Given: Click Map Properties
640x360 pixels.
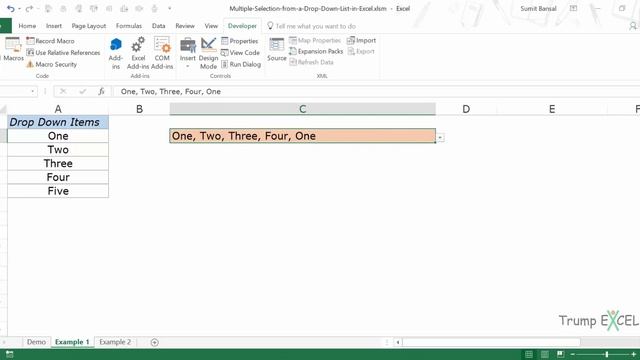Looking at the screenshot, I should [x=315, y=40].
